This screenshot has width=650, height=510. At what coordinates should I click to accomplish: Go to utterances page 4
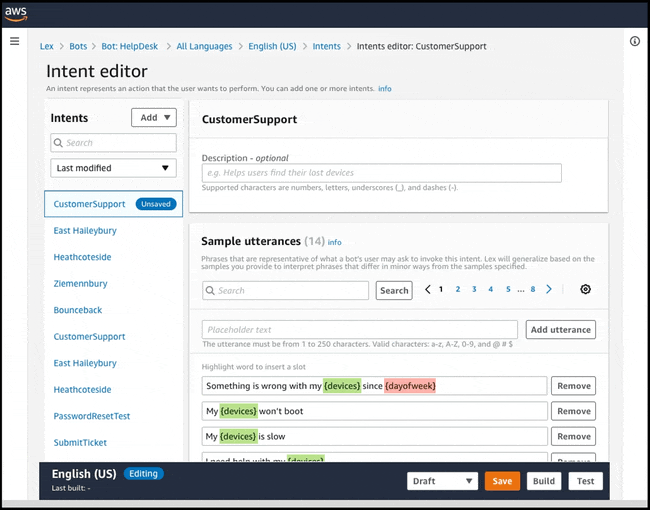(x=491, y=289)
